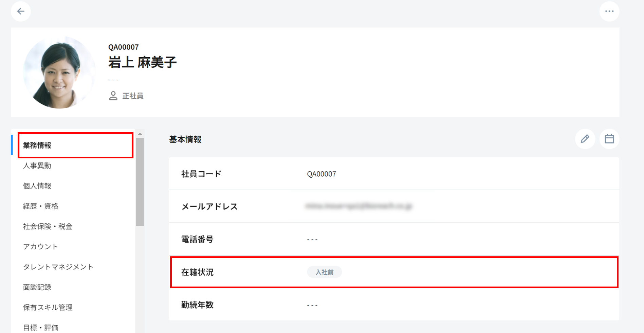Click the calendar icon beside 基本情報
Image resolution: width=644 pixels, height=333 pixels.
609,139
